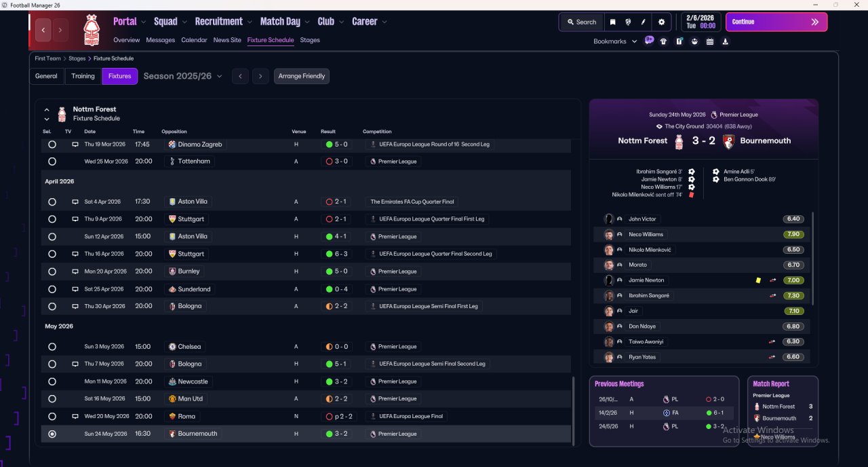Click the player ratings list scrollbar

point(812,258)
